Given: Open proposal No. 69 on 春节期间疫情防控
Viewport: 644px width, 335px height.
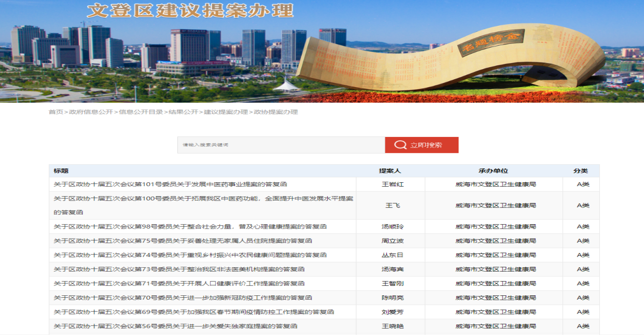Looking at the screenshot, I should point(194,312).
